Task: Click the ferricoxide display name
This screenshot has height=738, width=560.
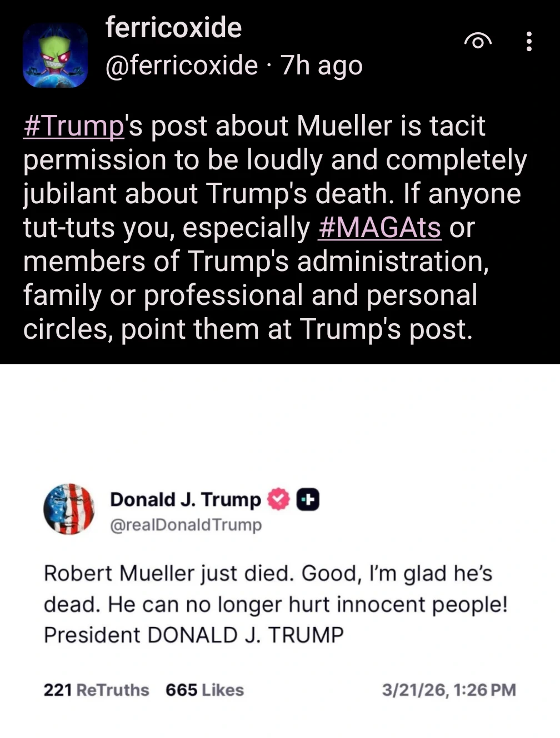Action: point(173,27)
